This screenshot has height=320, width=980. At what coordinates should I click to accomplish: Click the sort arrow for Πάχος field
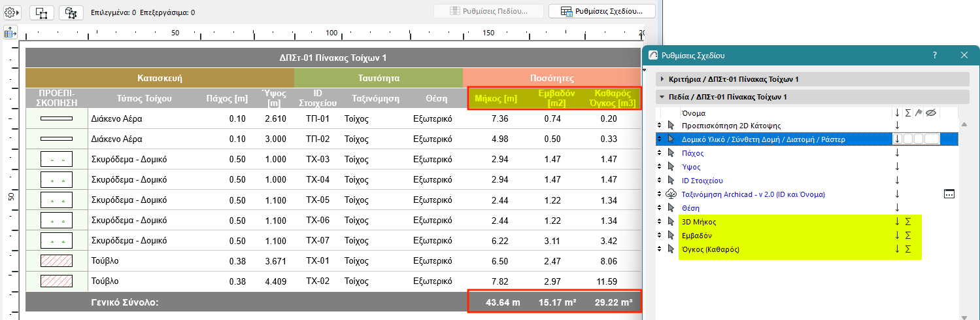coord(898,152)
